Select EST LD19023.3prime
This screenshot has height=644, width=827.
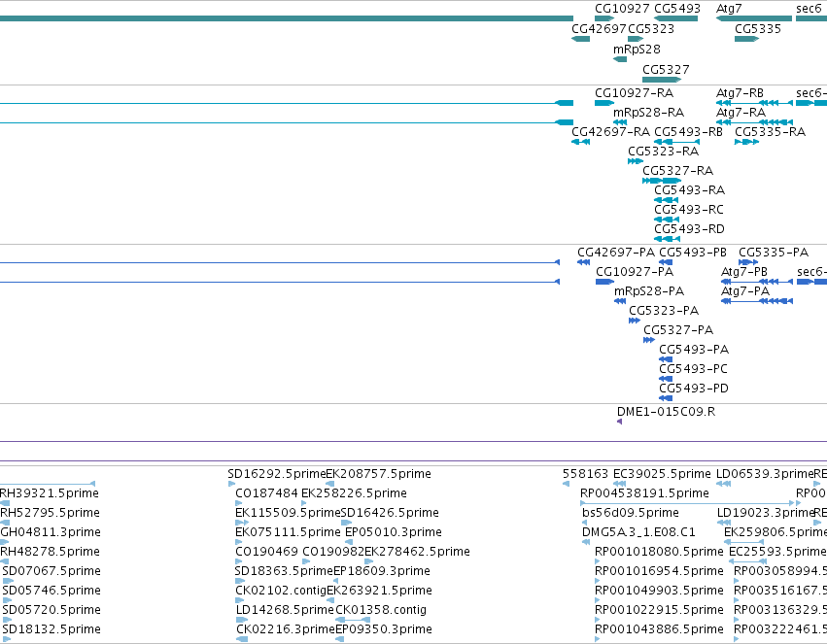pos(724,523)
